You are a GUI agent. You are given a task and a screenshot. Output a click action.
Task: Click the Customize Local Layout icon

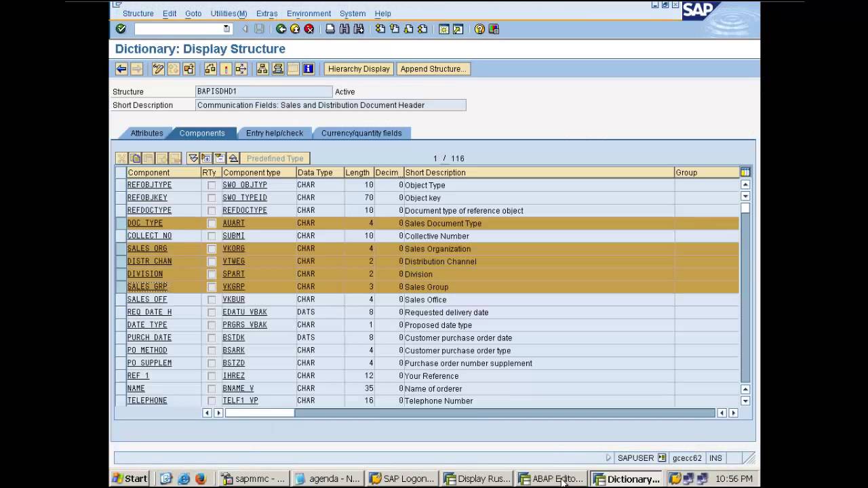(494, 29)
